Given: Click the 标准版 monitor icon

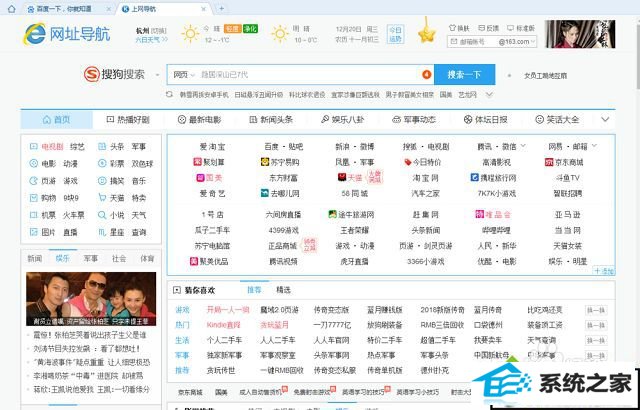Looking at the screenshot, I should click(510, 28).
